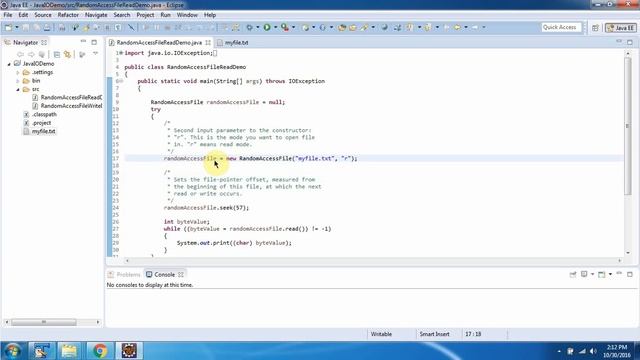The height and width of the screenshot is (360, 640).
Task: Click the Print toolbar icon
Action: [x=47, y=27]
